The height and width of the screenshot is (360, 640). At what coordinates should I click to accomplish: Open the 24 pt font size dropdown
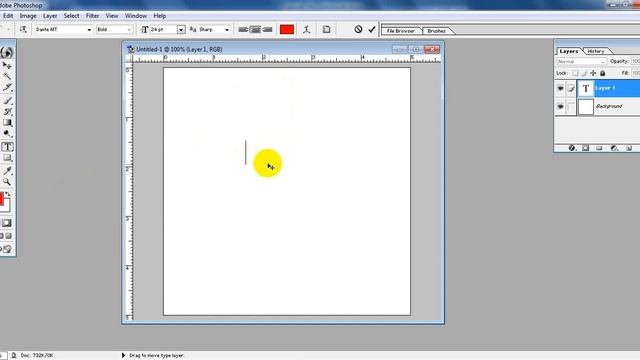(181, 29)
